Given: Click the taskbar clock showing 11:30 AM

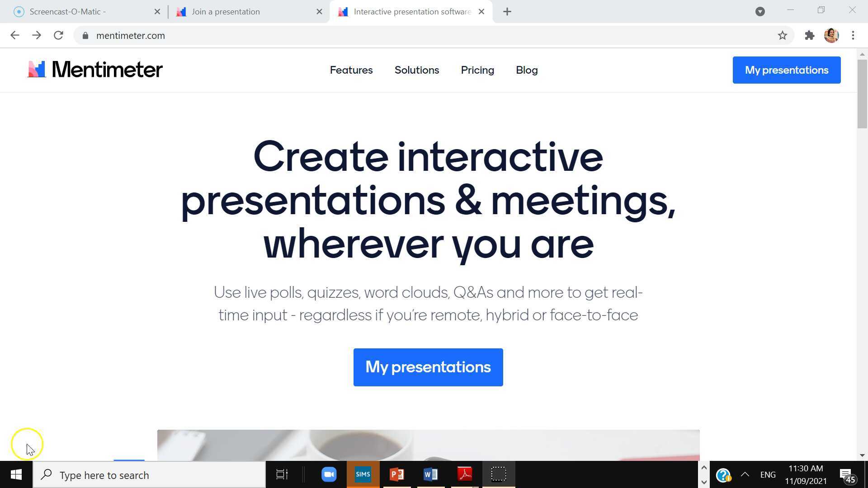Looking at the screenshot, I should 806,474.
